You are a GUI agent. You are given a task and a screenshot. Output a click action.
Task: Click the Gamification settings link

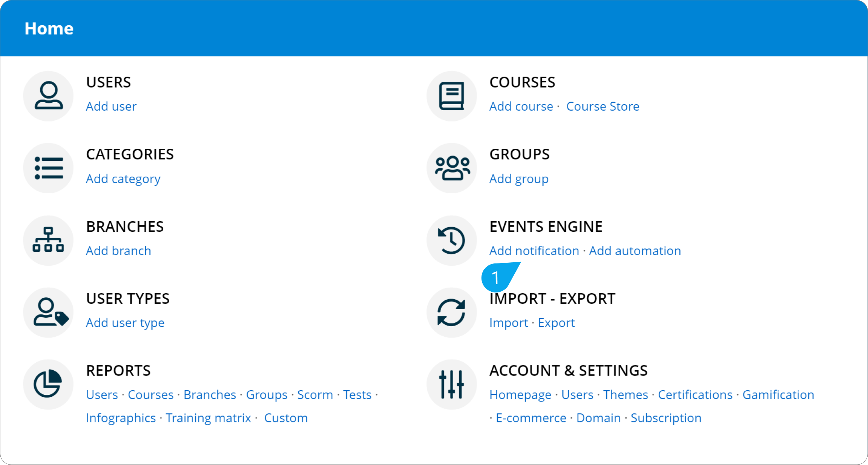click(x=778, y=395)
